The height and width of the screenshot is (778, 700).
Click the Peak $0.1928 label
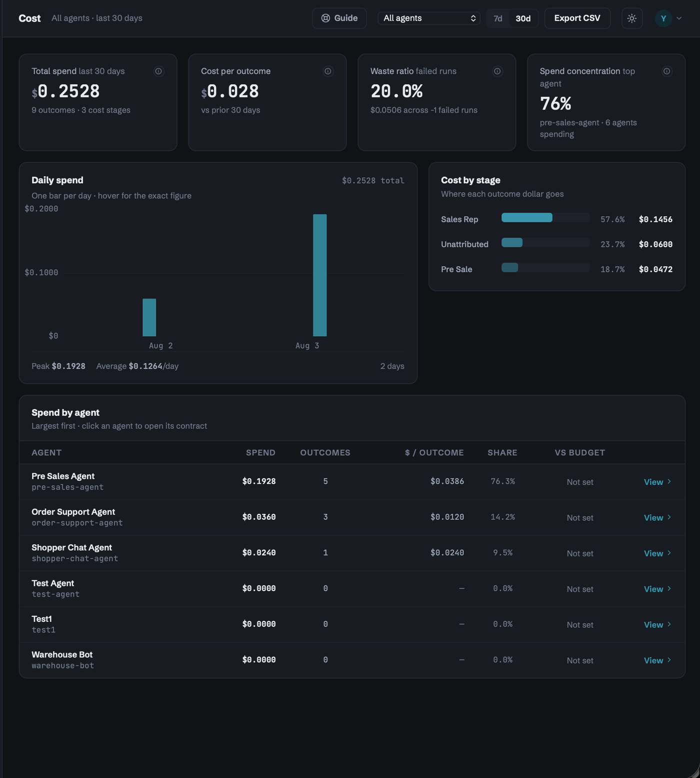[58, 366]
